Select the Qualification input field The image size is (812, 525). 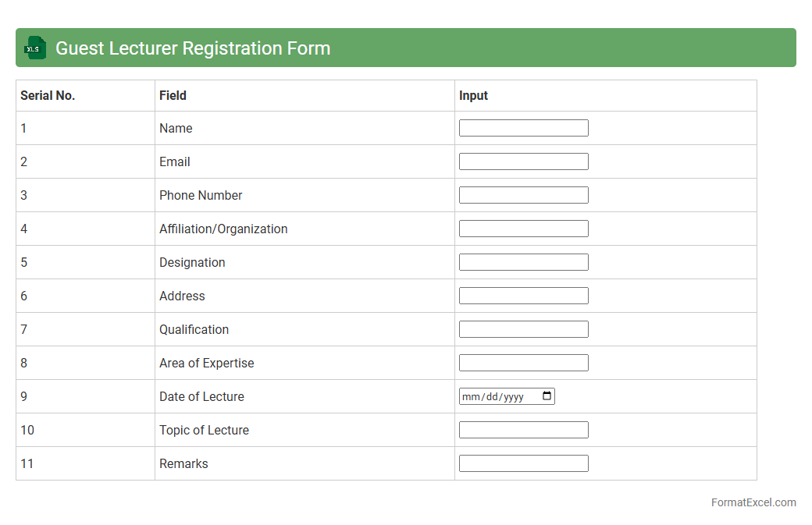pos(523,329)
